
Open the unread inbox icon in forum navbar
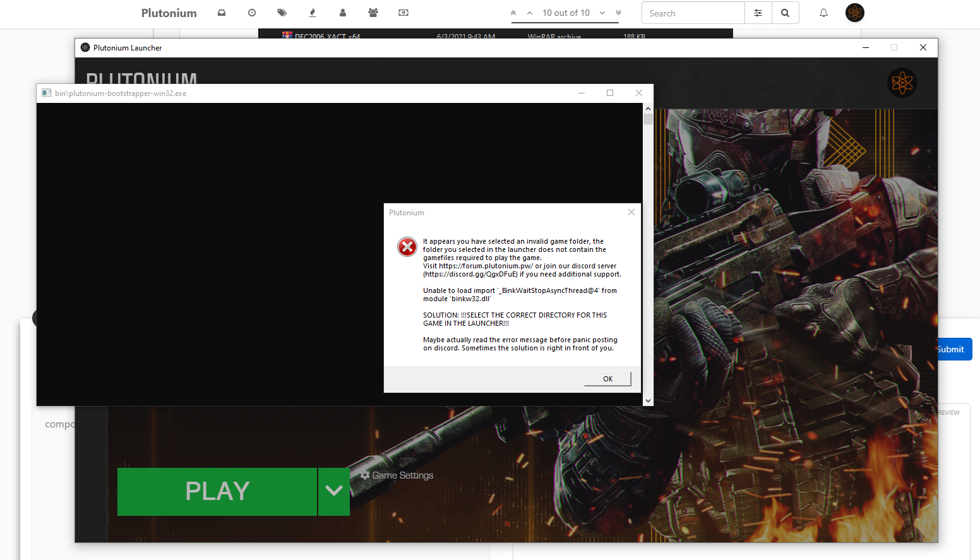tap(222, 13)
